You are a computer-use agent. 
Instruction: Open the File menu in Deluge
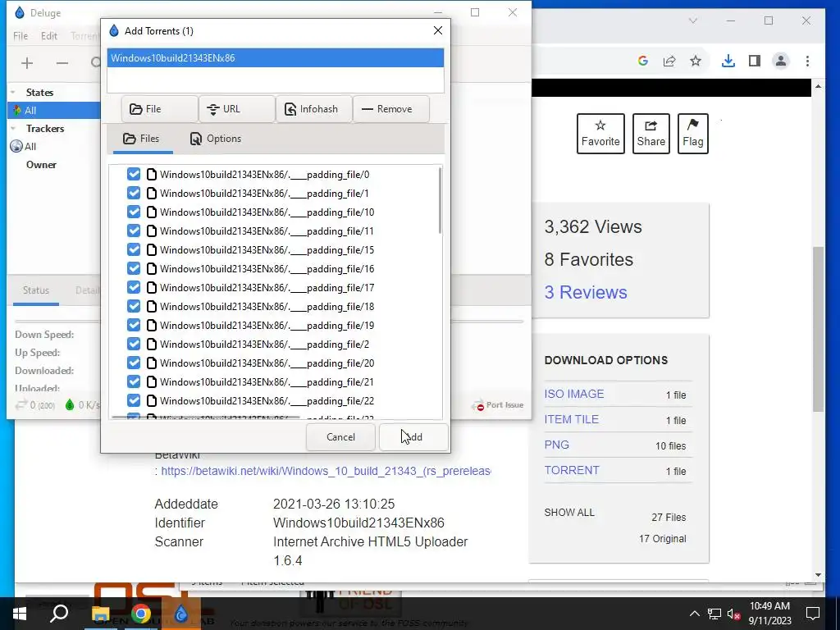tap(21, 36)
